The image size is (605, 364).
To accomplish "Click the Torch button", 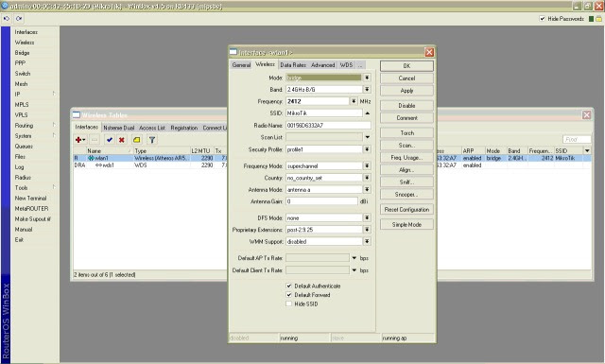I will pos(406,133).
